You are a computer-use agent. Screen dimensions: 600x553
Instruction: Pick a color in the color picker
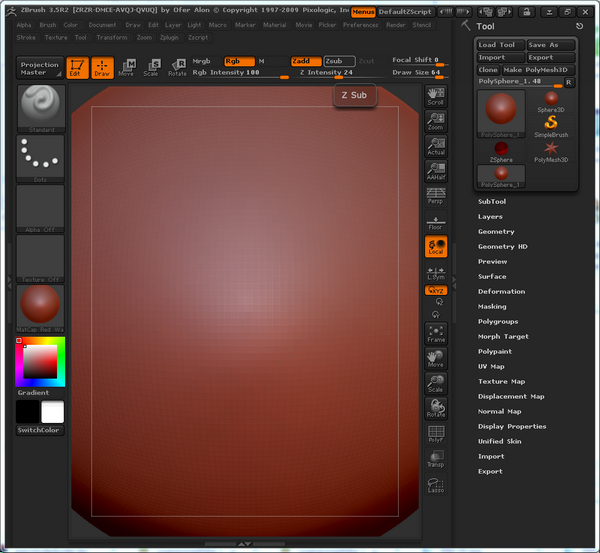point(40,362)
